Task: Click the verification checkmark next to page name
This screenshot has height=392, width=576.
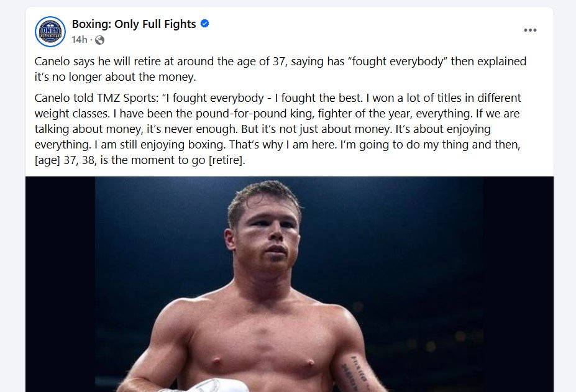Action: click(203, 23)
